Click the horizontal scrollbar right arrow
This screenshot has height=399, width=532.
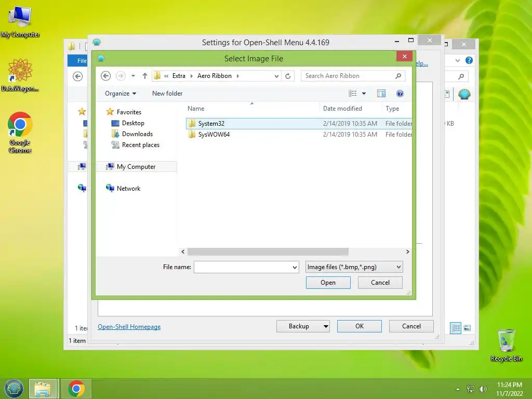[407, 251]
